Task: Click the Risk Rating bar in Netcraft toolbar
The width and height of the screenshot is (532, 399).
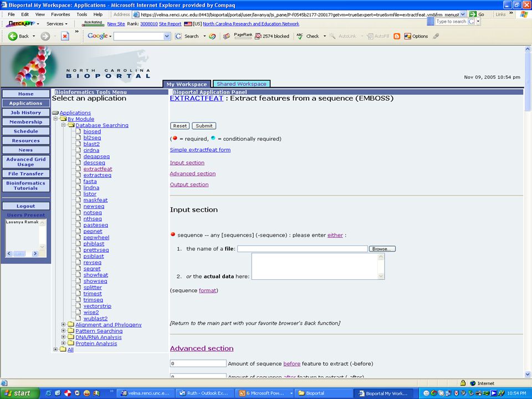Action: click(x=93, y=24)
